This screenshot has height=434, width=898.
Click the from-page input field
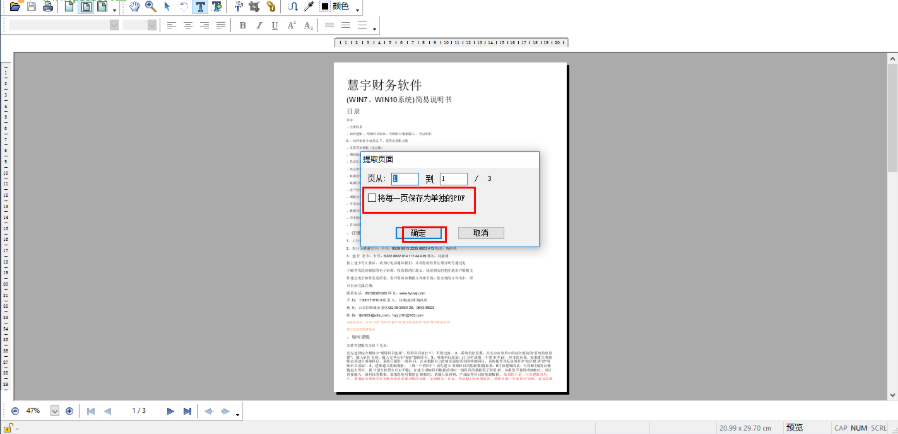click(405, 179)
